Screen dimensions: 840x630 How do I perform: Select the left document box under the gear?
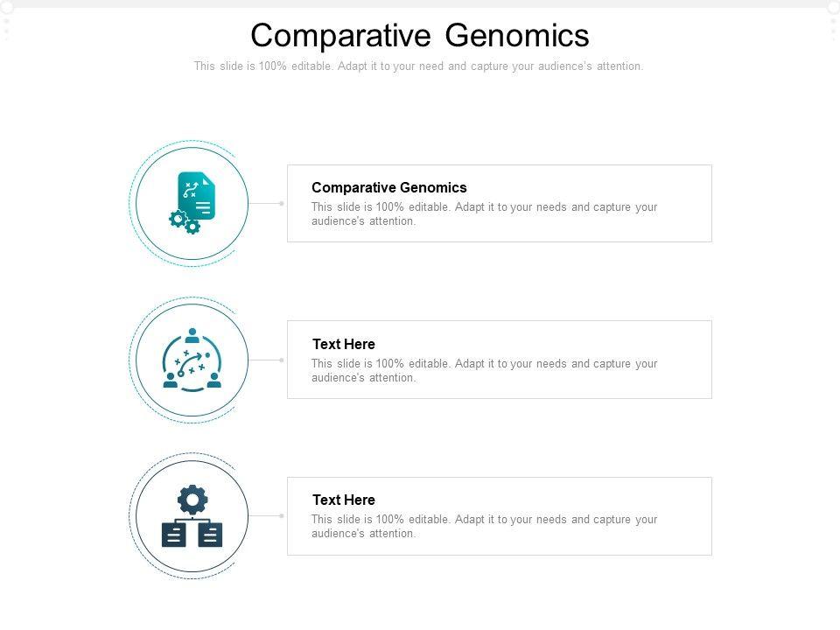[x=174, y=534]
